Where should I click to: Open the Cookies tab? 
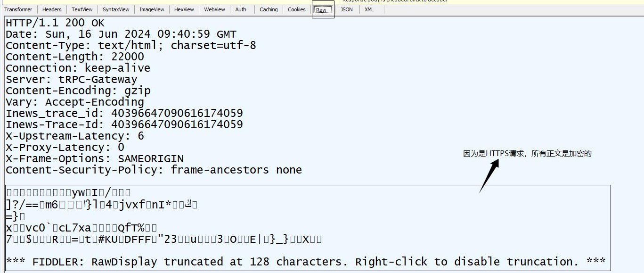(x=297, y=9)
